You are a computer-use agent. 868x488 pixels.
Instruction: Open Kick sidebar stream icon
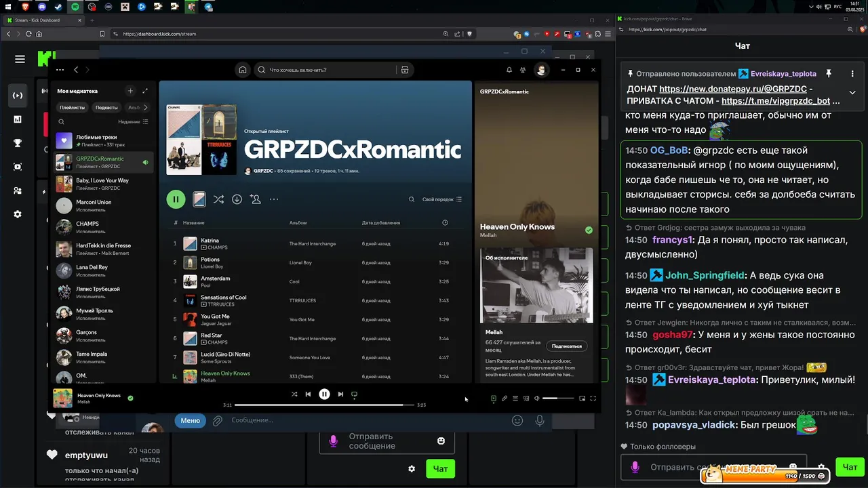(x=18, y=95)
